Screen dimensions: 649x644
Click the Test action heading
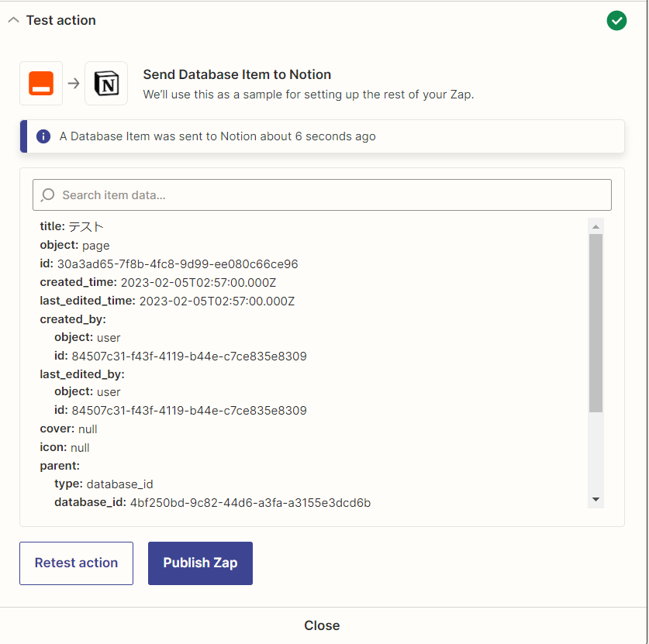point(60,20)
